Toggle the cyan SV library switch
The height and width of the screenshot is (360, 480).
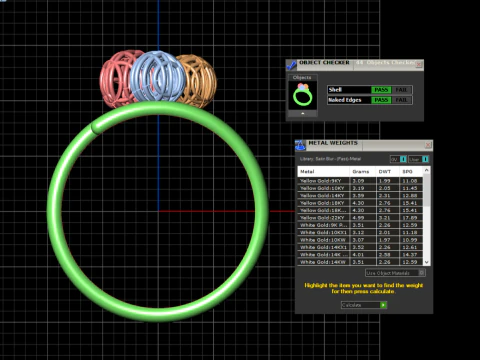coord(403,159)
